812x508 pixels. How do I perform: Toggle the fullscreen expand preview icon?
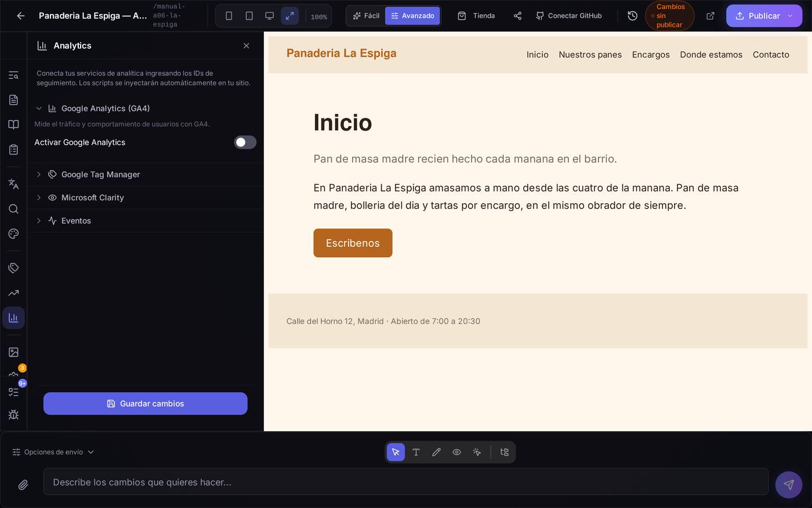tap(290, 16)
